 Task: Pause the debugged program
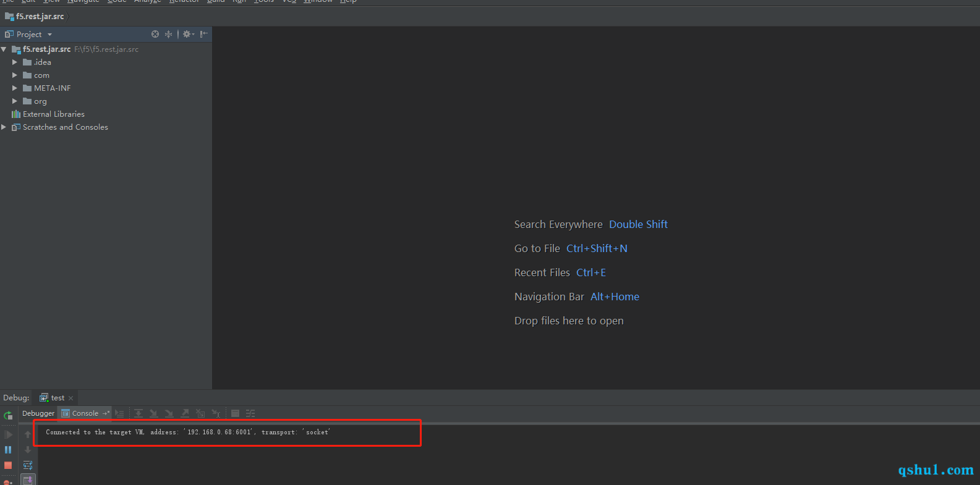coord(8,450)
